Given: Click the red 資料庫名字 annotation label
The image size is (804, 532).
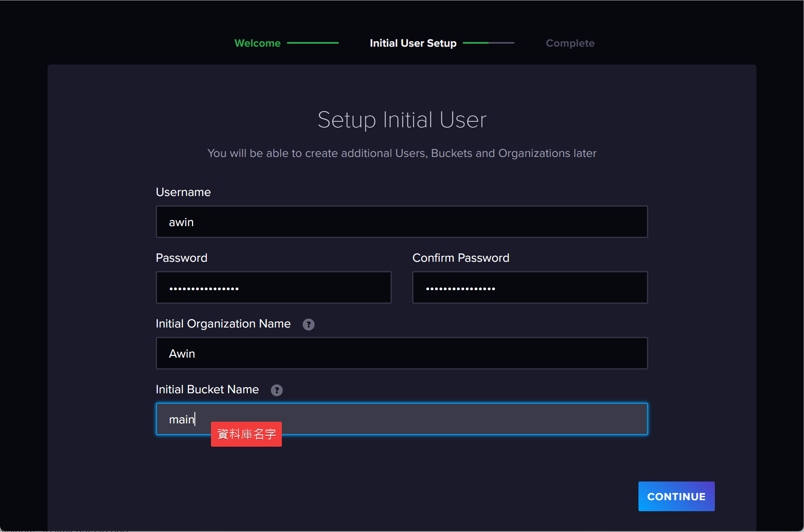Looking at the screenshot, I should (x=246, y=434).
